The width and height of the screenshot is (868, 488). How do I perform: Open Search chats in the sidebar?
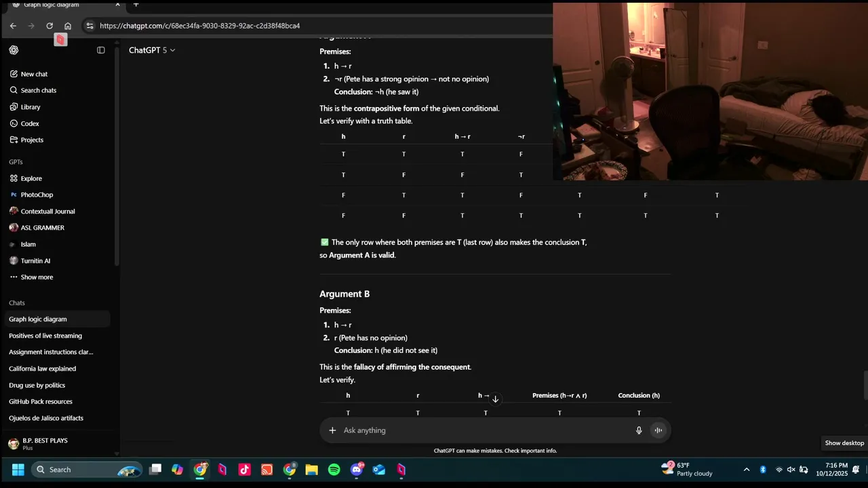pos(38,90)
